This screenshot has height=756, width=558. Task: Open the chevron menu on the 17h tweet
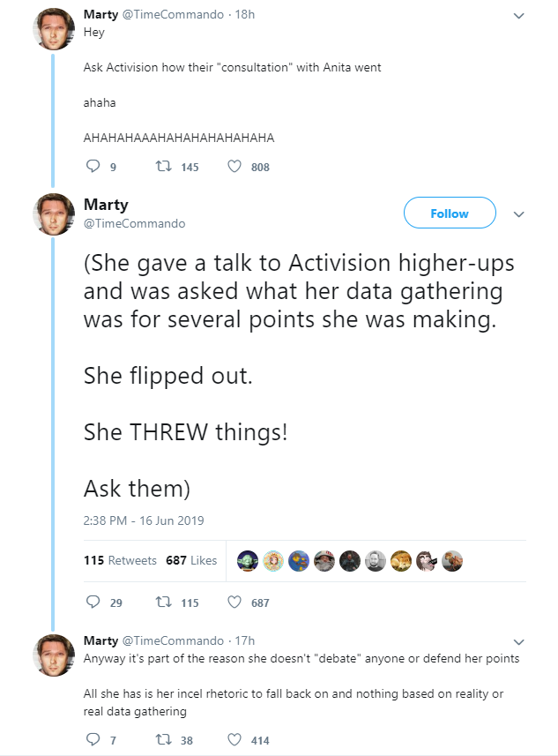pyautogui.click(x=518, y=641)
